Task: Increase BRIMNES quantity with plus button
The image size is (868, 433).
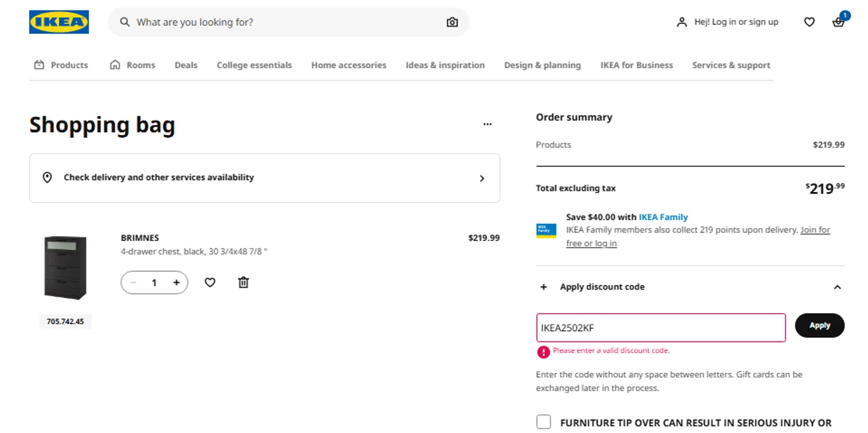Action: [176, 282]
